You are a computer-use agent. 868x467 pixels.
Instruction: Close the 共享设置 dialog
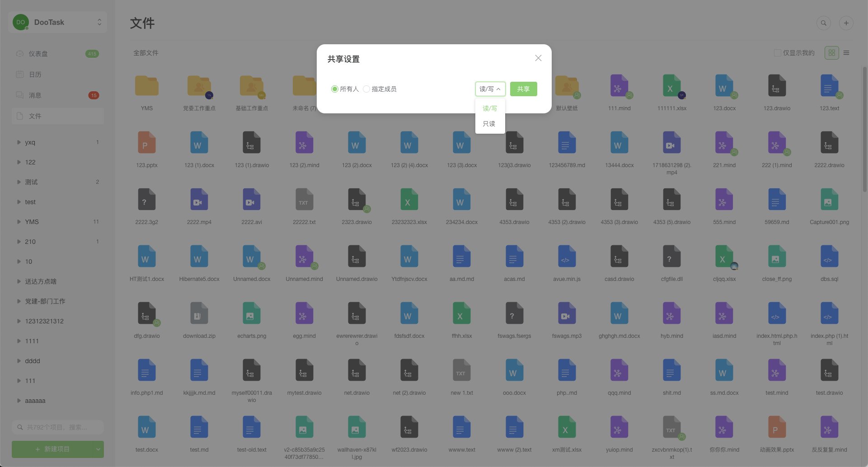point(538,58)
